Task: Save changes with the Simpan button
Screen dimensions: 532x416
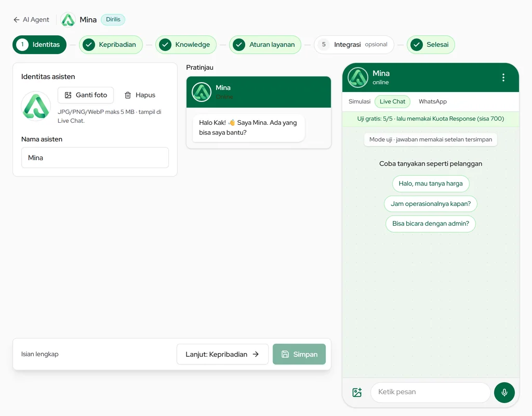Action: pyautogui.click(x=299, y=354)
